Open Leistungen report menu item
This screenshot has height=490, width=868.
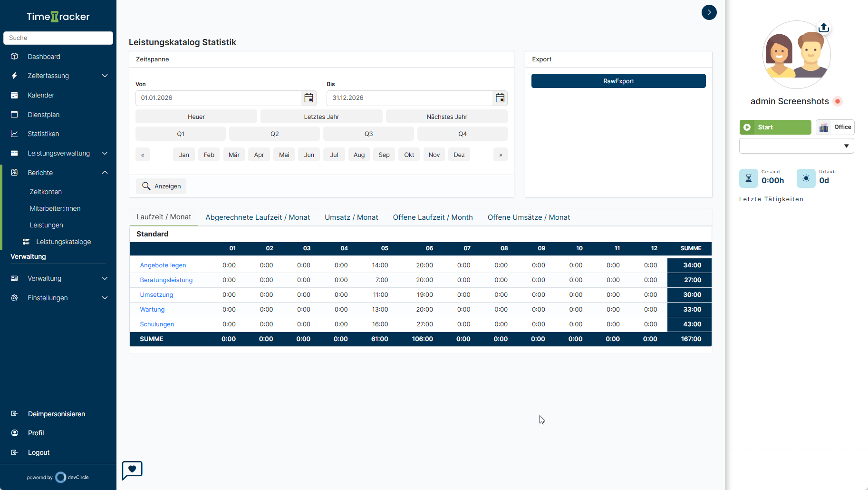point(46,225)
